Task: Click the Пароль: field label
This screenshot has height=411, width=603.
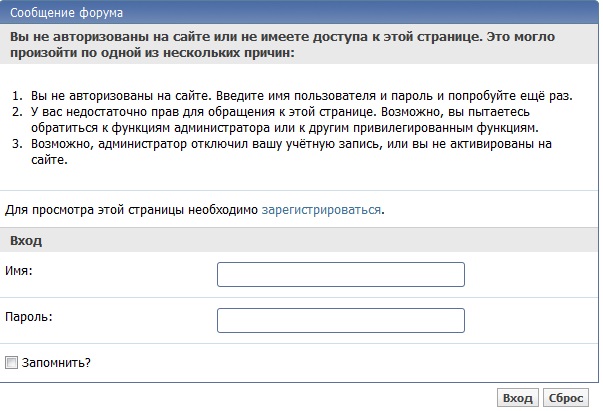Action: coord(29,316)
